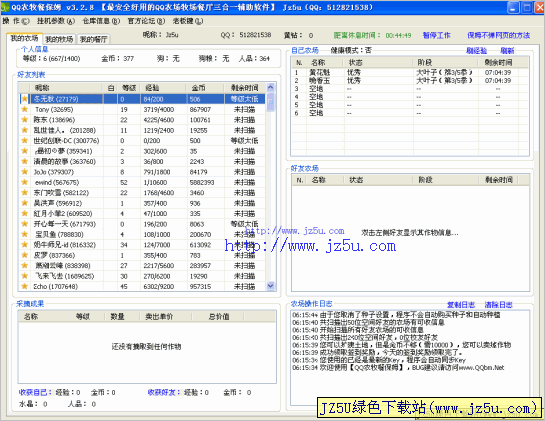Image resolution: width=545 pixels, height=421 pixels.
Task: Click the star beside friend 838398
Action: click(25, 266)
